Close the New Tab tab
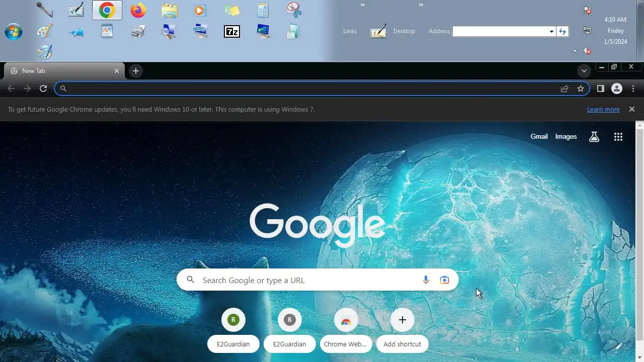This screenshot has width=644, height=362. (117, 71)
